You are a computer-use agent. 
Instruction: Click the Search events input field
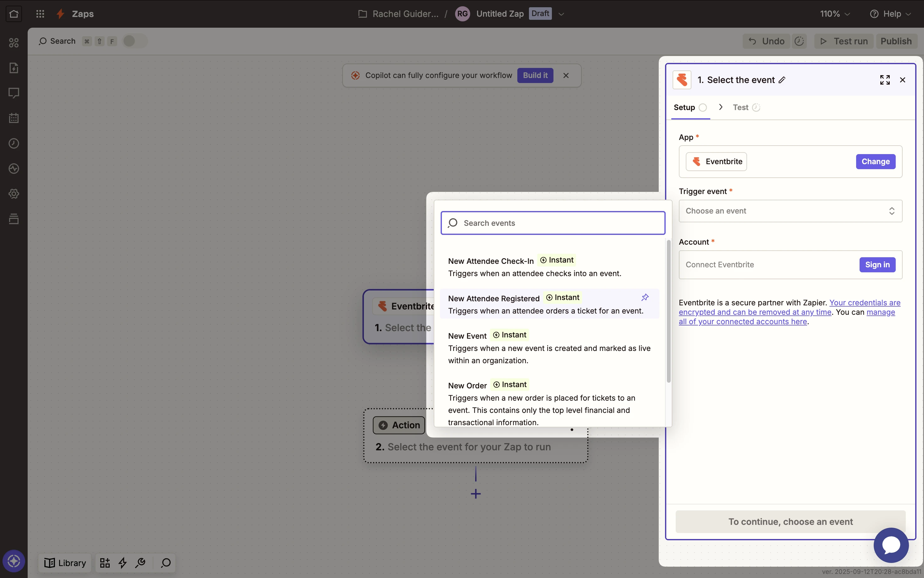(553, 223)
